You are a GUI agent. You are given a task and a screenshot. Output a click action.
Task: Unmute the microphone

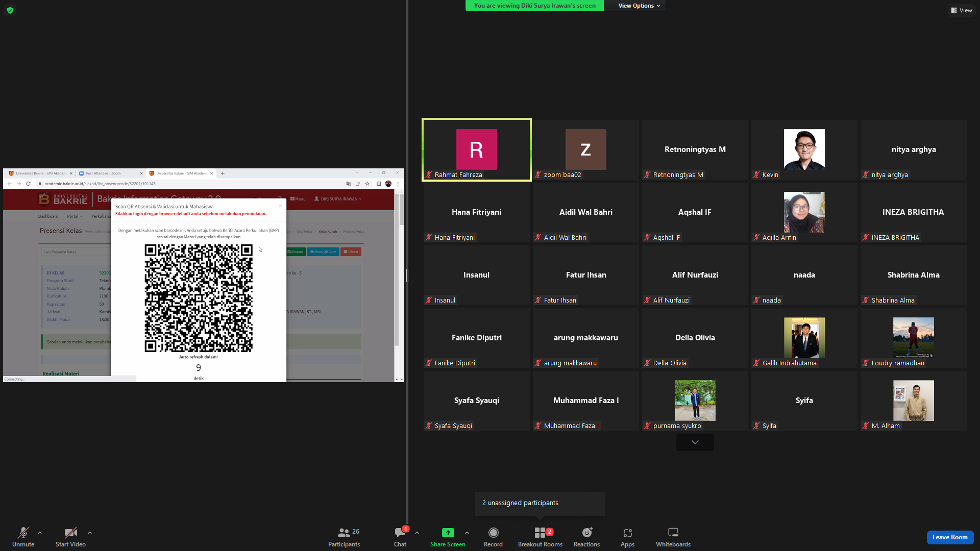click(23, 537)
